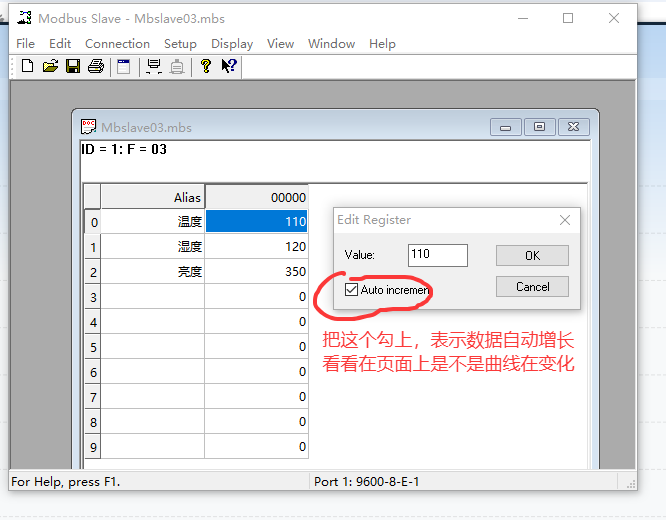The width and height of the screenshot is (666, 520).
Task: Click the slave definition window icon
Action: coord(124,66)
